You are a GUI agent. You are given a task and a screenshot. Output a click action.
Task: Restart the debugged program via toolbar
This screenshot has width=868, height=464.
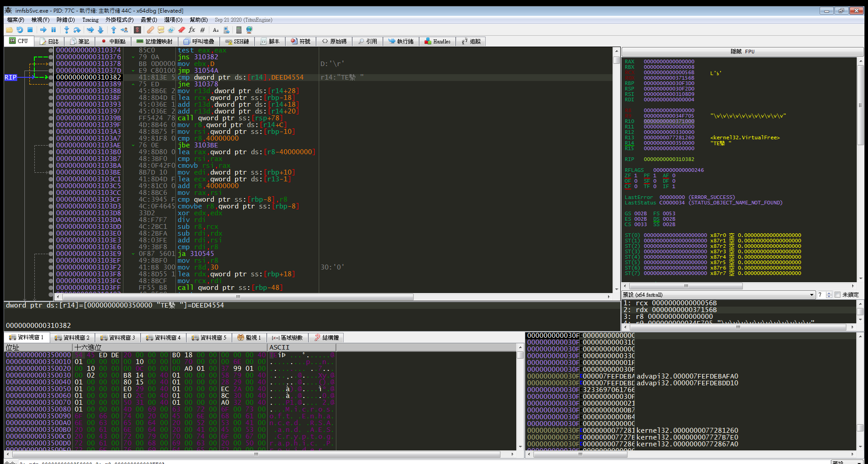pyautogui.click(x=19, y=30)
